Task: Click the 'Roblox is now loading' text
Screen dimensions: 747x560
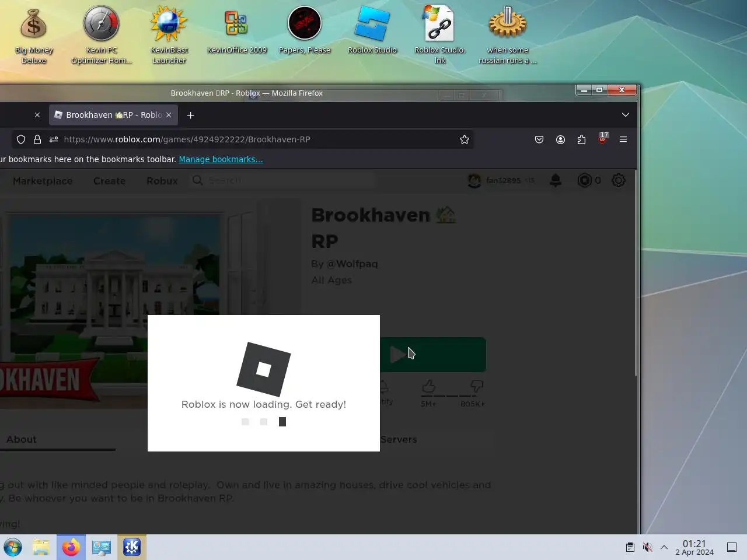Action: [264, 404]
